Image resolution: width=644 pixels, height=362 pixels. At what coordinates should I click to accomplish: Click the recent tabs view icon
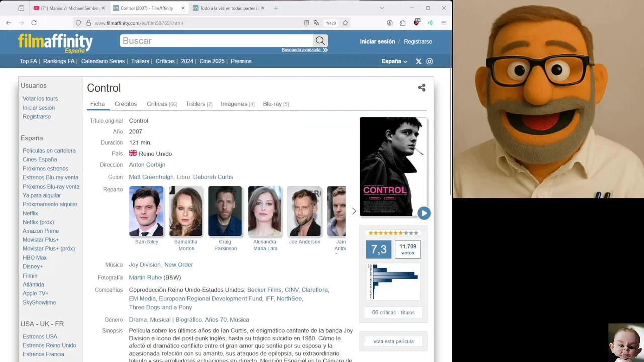click(x=21, y=8)
